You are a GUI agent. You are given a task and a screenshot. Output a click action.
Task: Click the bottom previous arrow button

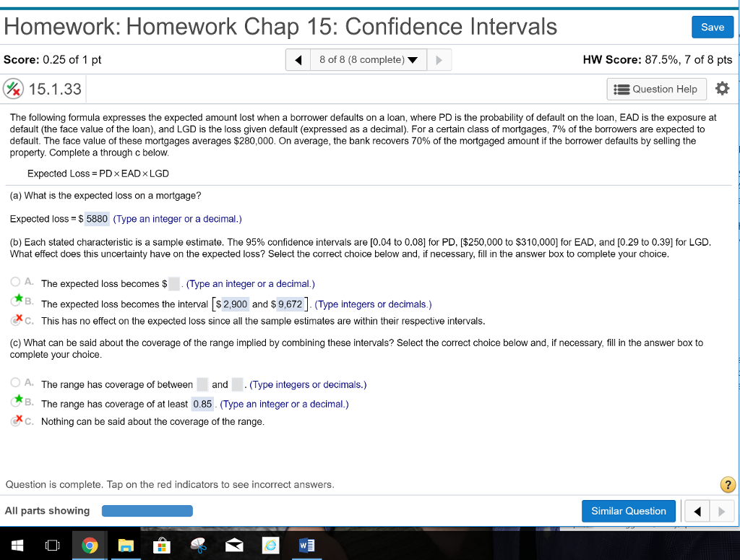697,511
